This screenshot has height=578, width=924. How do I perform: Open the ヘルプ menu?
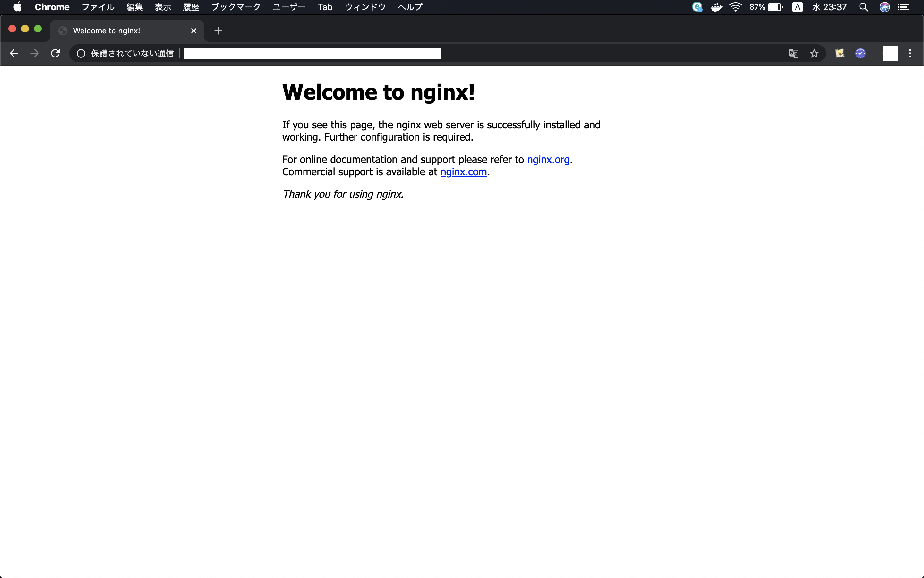click(x=410, y=7)
